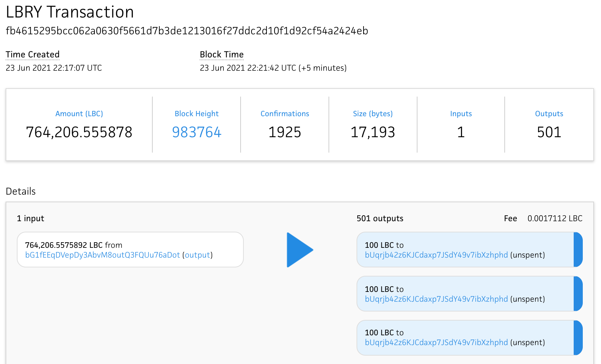The image size is (601, 364).
Task: Click the Details section heading
Action: (21, 191)
